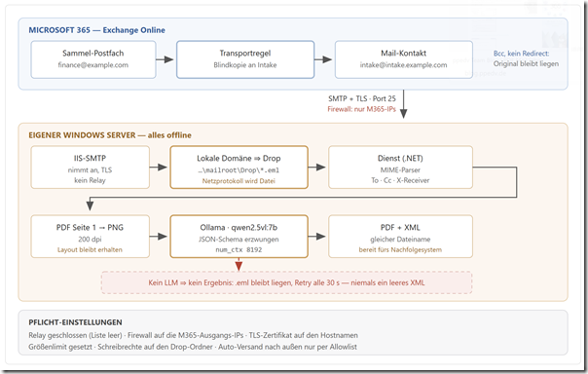
Task: Click the 'SMTP + TLS · Port 25' label
Action: click(362, 98)
